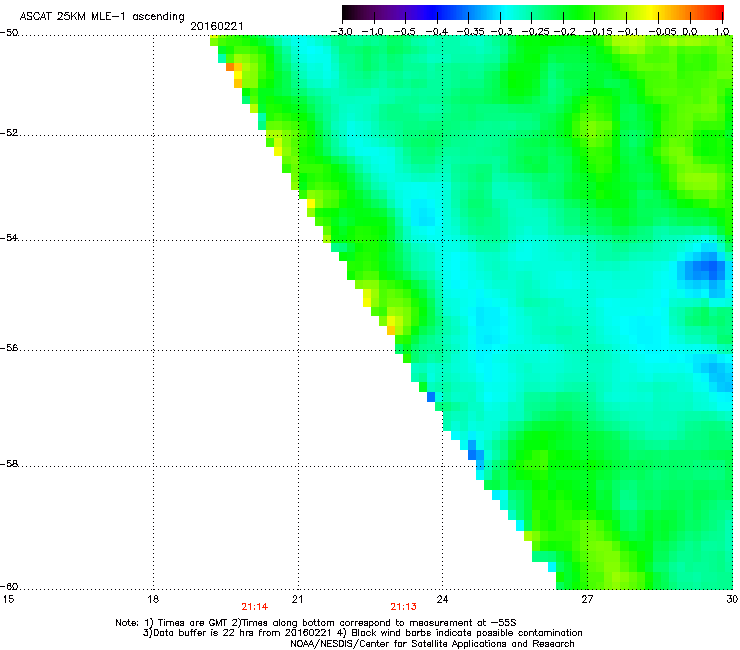Click latitude label -54
This screenshot has width=740, height=650.
[9, 237]
